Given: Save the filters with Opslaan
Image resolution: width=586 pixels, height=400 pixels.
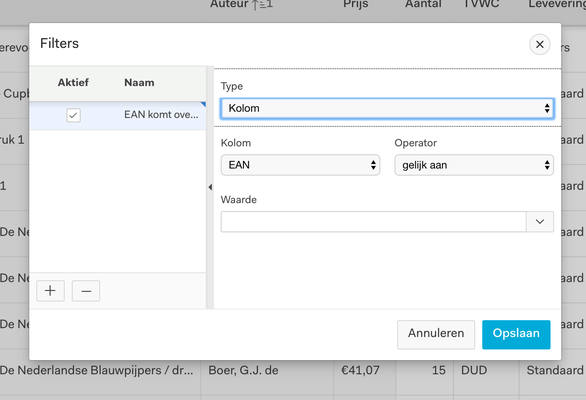Looking at the screenshot, I should [516, 334].
